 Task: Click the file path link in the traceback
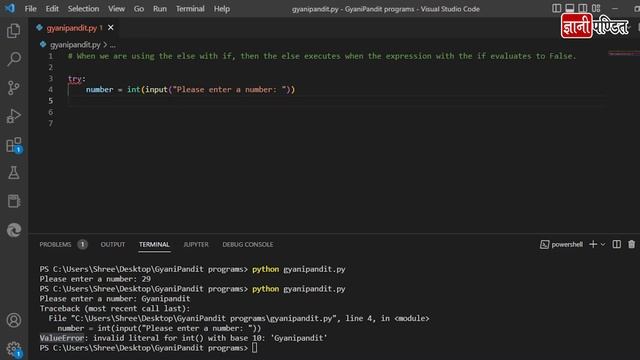click(x=203, y=318)
